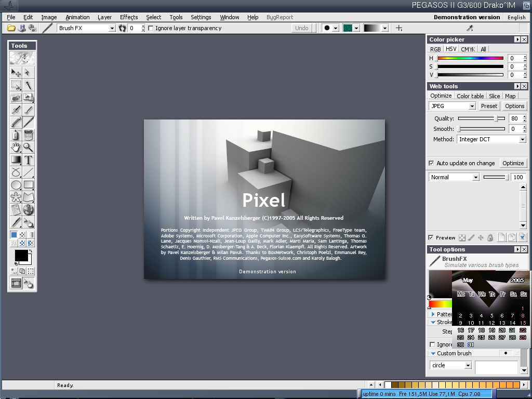
Task: Click day 31 in the May calendar
Action: pos(471,345)
